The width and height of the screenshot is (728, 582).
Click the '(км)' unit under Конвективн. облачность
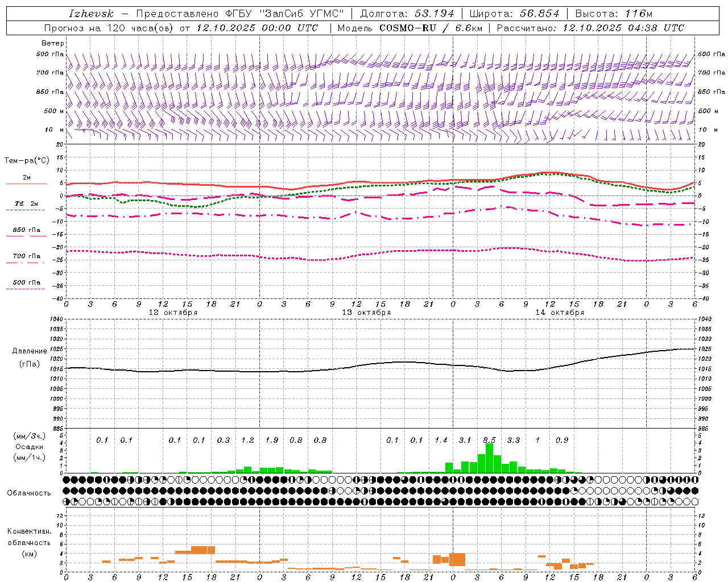(x=29, y=554)
